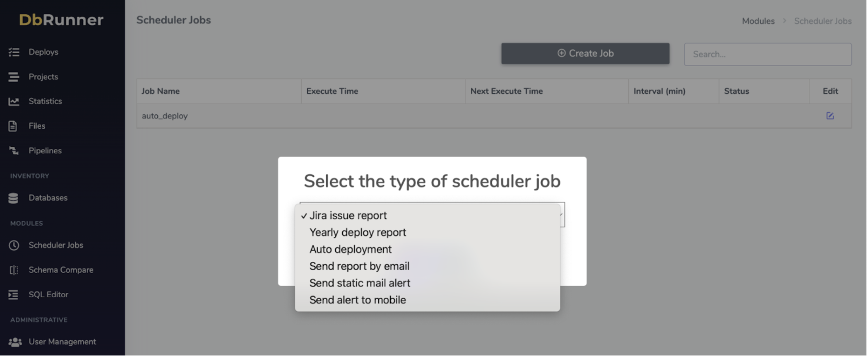Click the Scheduler Jobs clock icon
This screenshot has height=357, width=868.
pyautogui.click(x=14, y=246)
